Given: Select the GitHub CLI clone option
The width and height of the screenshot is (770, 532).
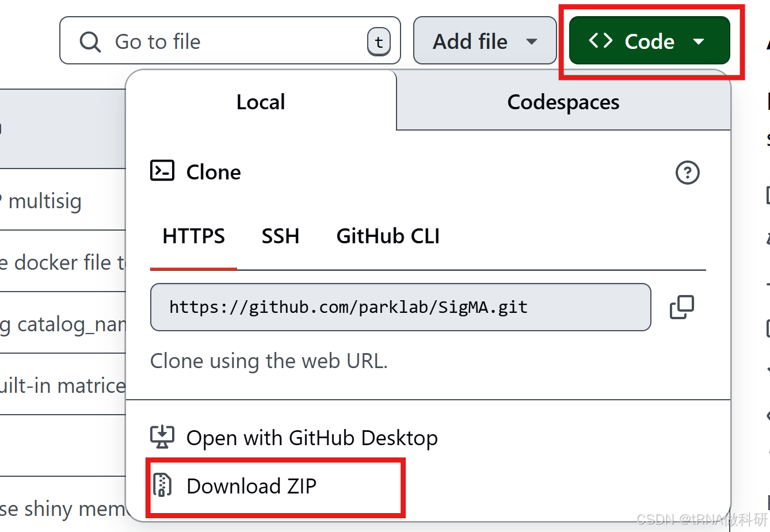Looking at the screenshot, I should (x=387, y=236).
